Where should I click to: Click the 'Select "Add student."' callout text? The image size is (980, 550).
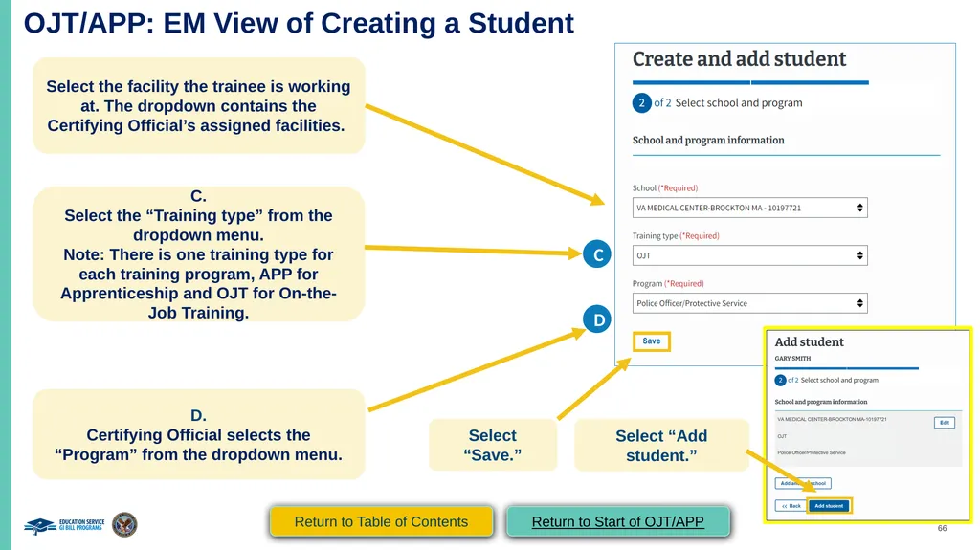coord(661,445)
